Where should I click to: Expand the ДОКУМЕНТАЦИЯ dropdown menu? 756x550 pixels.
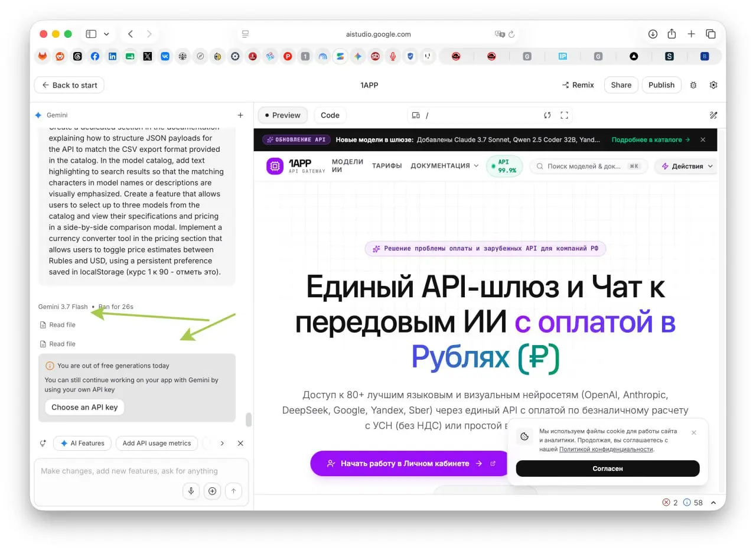(x=445, y=166)
